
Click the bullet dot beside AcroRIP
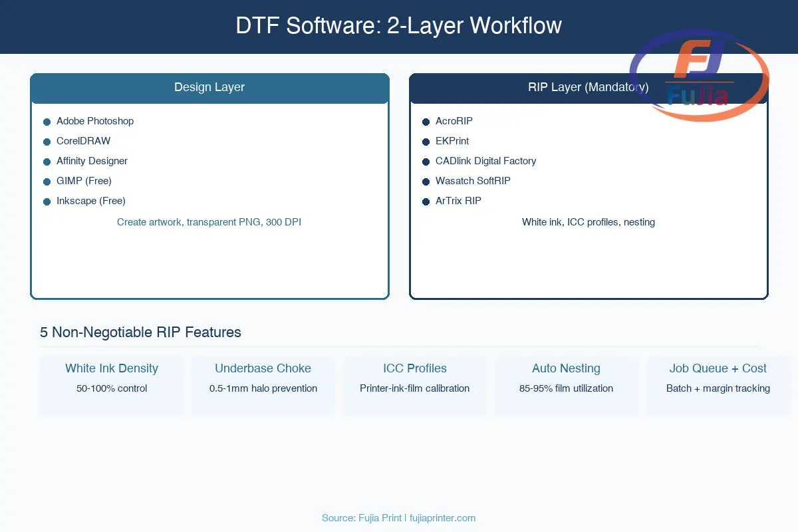(426, 122)
